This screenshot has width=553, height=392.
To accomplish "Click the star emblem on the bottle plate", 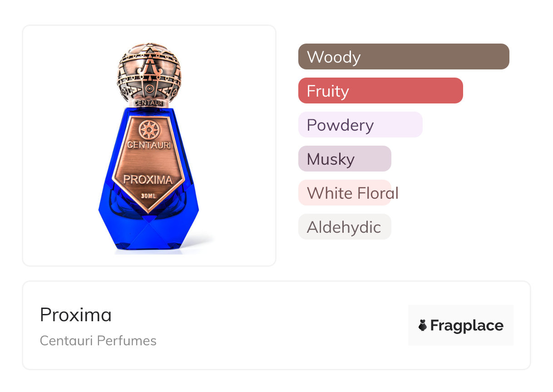I will pos(148,130).
